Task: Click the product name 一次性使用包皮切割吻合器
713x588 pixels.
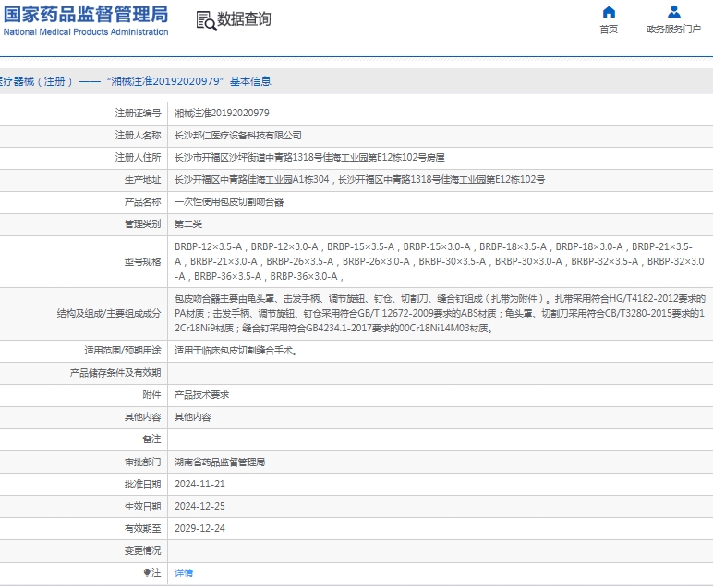Action: [228, 201]
